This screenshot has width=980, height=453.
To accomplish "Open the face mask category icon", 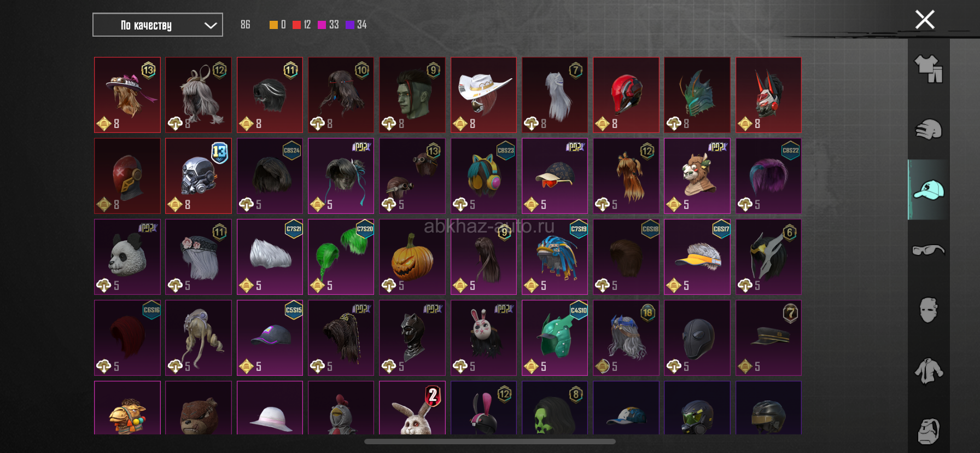I will (x=929, y=310).
